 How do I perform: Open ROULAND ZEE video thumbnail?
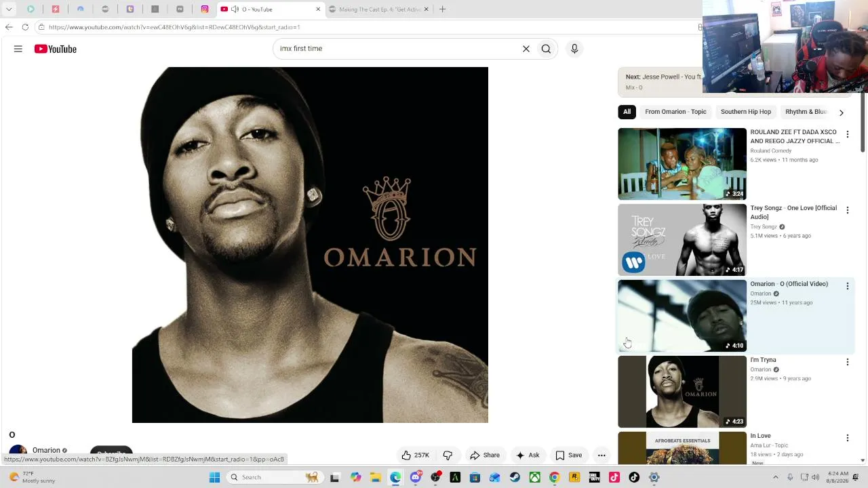(x=682, y=164)
